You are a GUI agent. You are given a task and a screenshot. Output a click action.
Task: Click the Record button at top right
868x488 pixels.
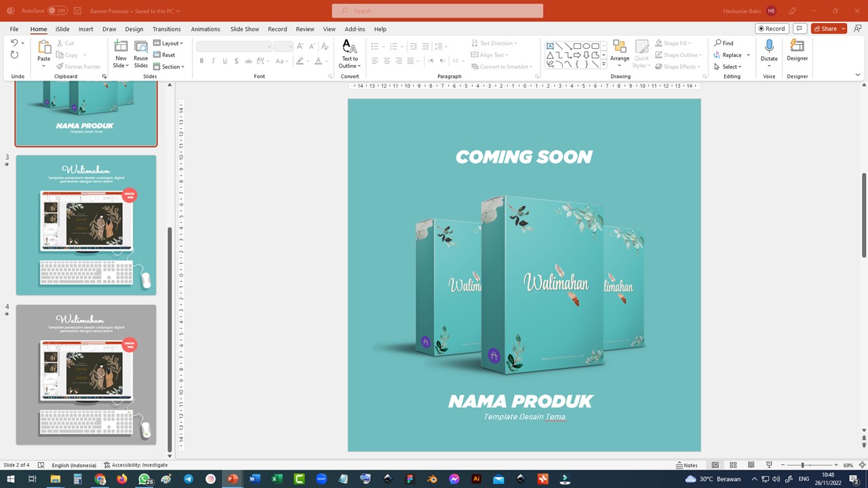click(772, 28)
